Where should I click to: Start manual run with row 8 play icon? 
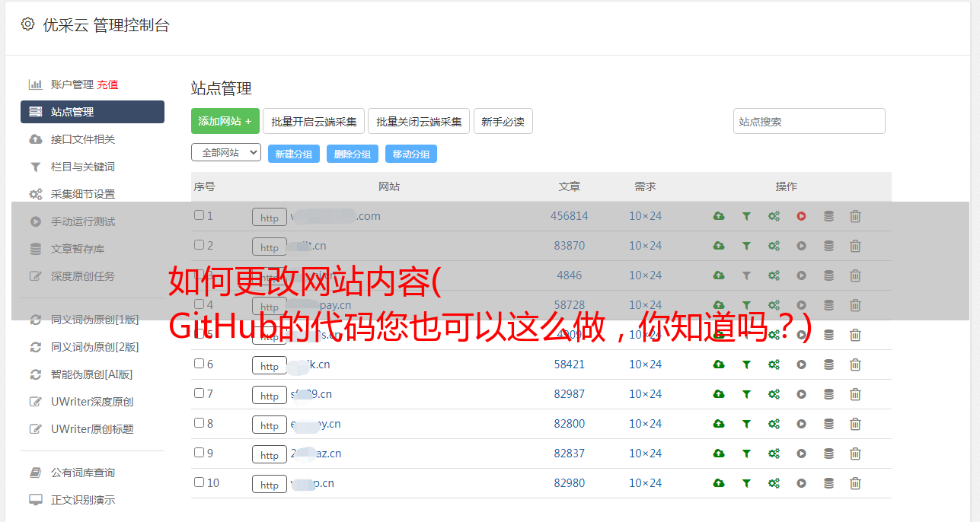pos(801,424)
